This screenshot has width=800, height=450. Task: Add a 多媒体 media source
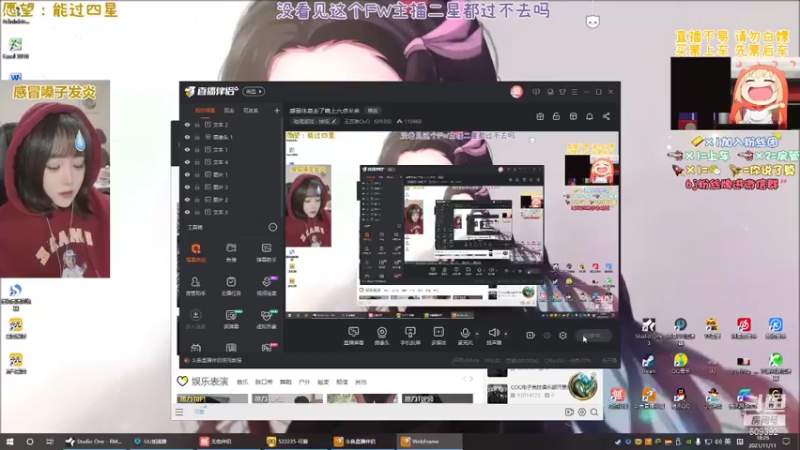pos(439,336)
